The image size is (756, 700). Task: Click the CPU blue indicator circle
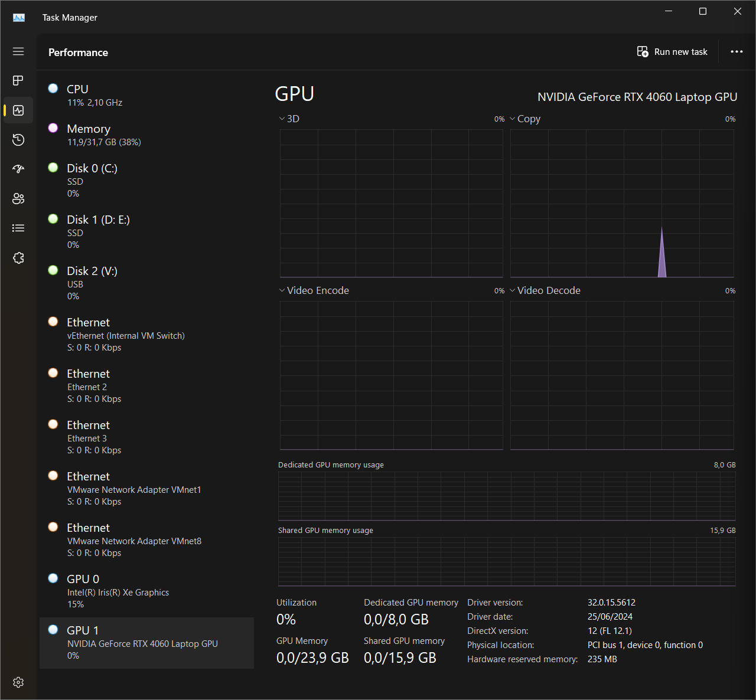(53, 88)
